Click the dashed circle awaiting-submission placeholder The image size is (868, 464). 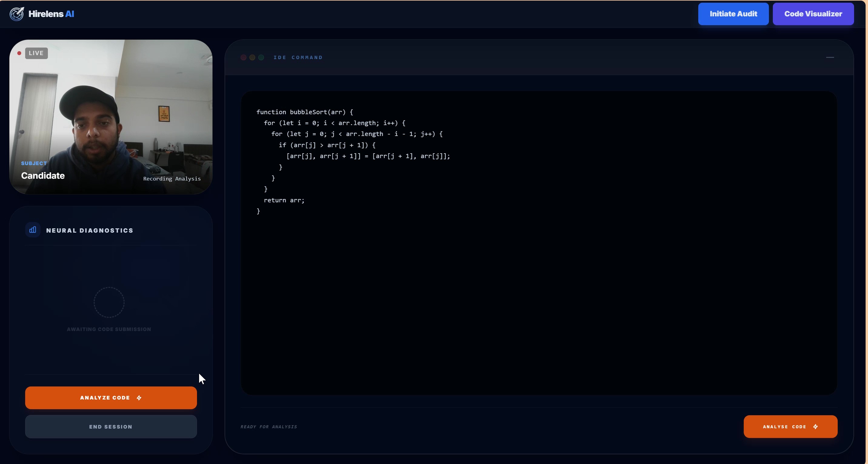[109, 302]
